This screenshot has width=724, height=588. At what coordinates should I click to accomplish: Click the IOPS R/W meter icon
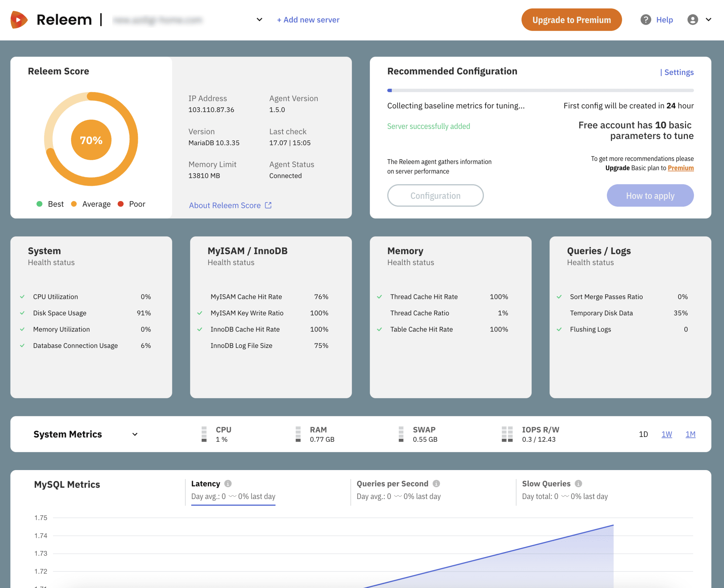pyautogui.click(x=507, y=434)
